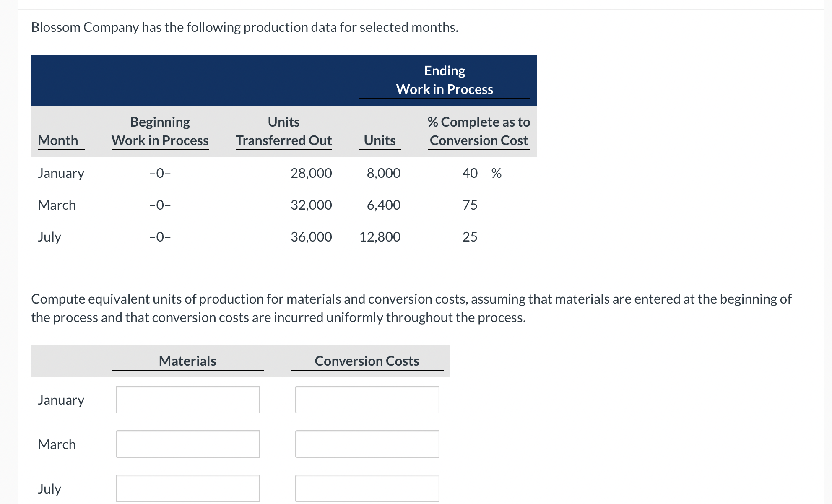Viewport: 832px width, 504px height.
Task: Click the Materials table heading
Action: (x=187, y=360)
